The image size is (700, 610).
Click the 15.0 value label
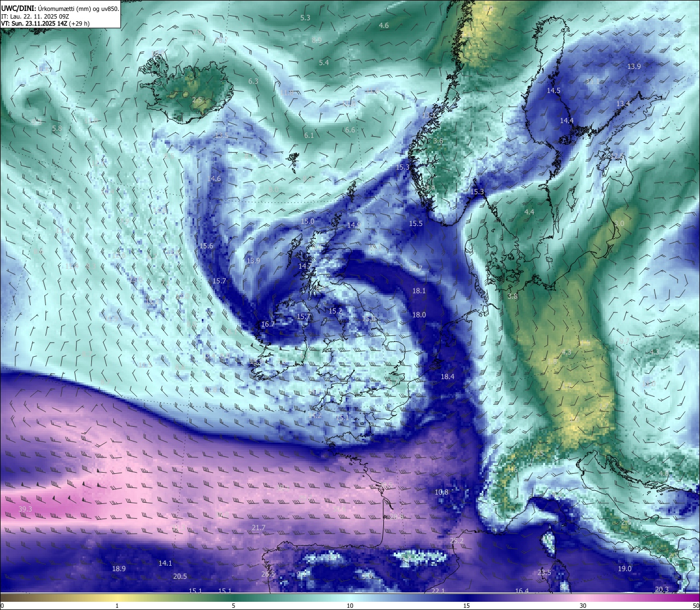point(307,221)
